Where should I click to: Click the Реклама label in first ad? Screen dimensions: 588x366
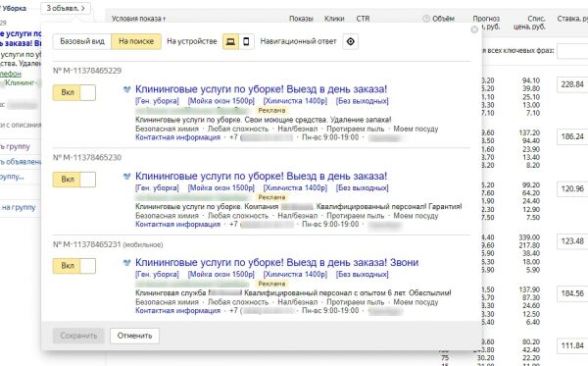(271, 110)
